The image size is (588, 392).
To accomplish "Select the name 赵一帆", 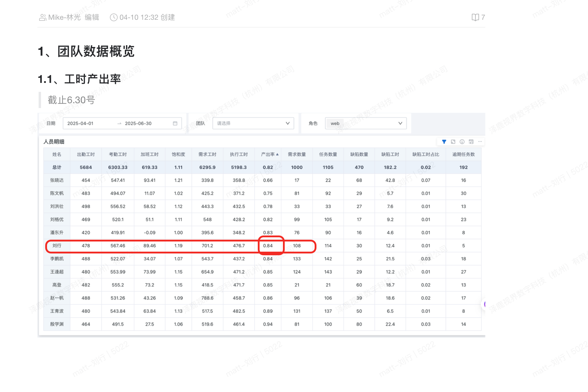I will pos(57,298).
